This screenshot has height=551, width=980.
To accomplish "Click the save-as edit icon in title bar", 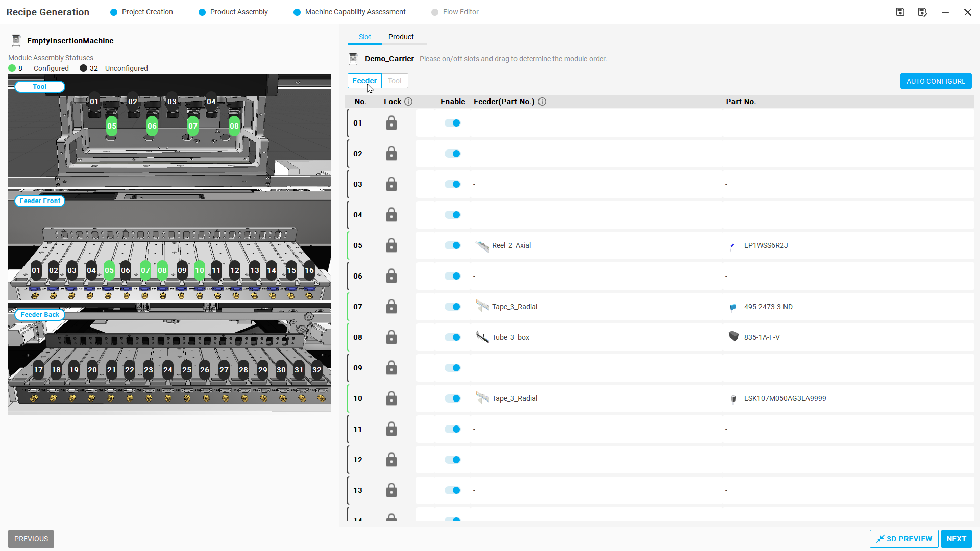I will click(922, 12).
